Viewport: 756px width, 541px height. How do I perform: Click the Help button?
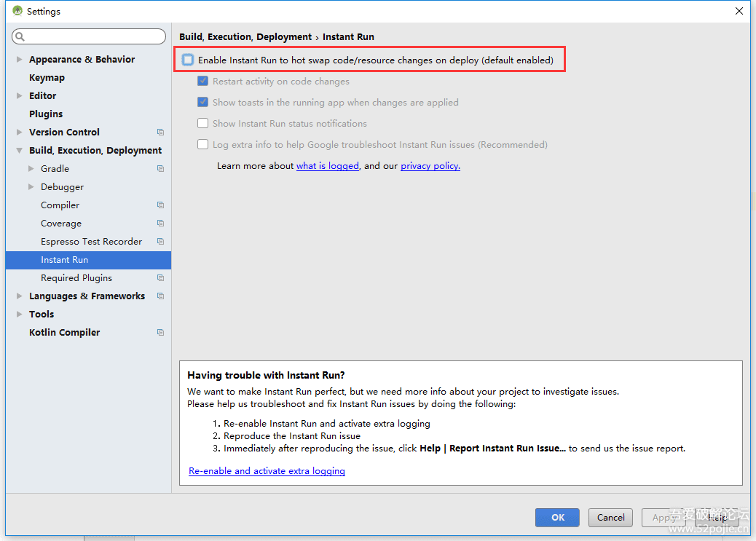tap(717, 518)
